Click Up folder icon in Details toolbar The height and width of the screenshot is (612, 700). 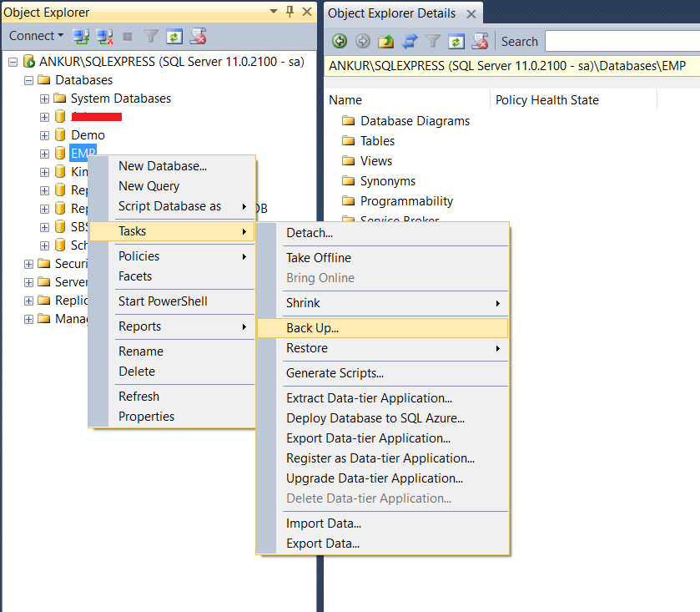pos(385,41)
